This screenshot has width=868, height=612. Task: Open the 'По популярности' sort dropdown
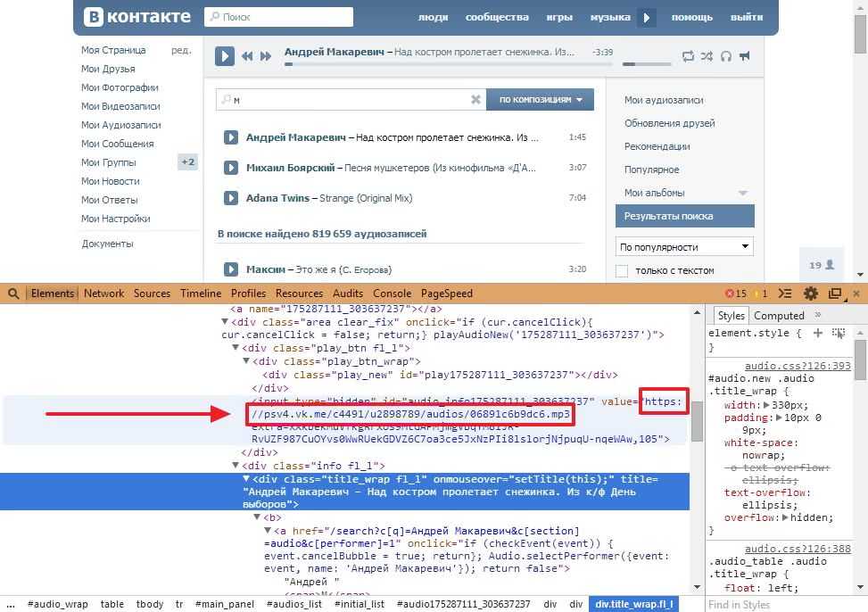[684, 247]
